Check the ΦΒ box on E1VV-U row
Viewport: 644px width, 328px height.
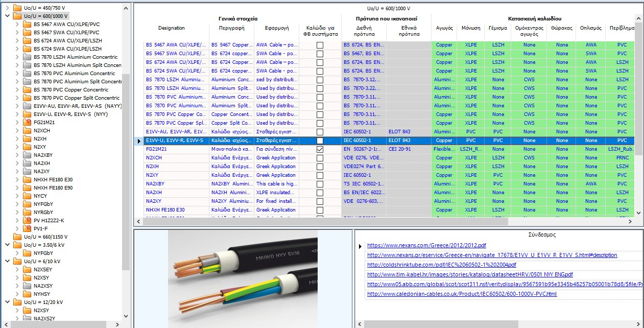point(320,140)
